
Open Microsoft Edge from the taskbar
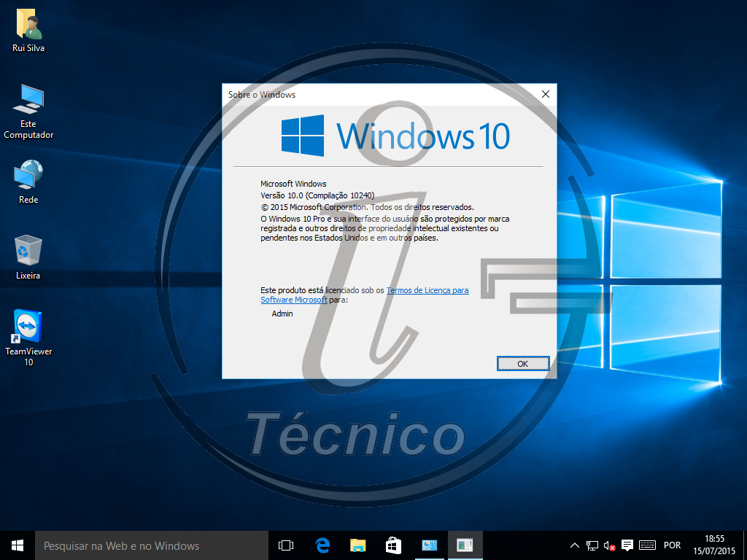coord(321,545)
